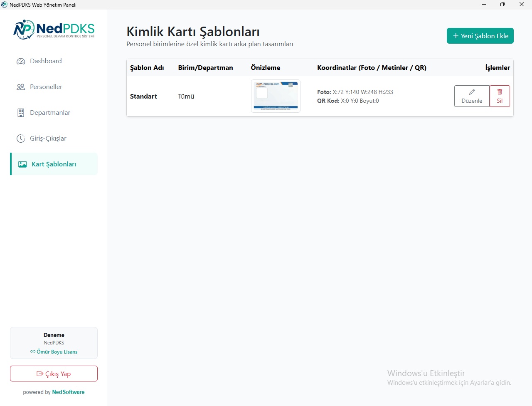Add a new template with Yeni Şablon Ekle

point(480,36)
